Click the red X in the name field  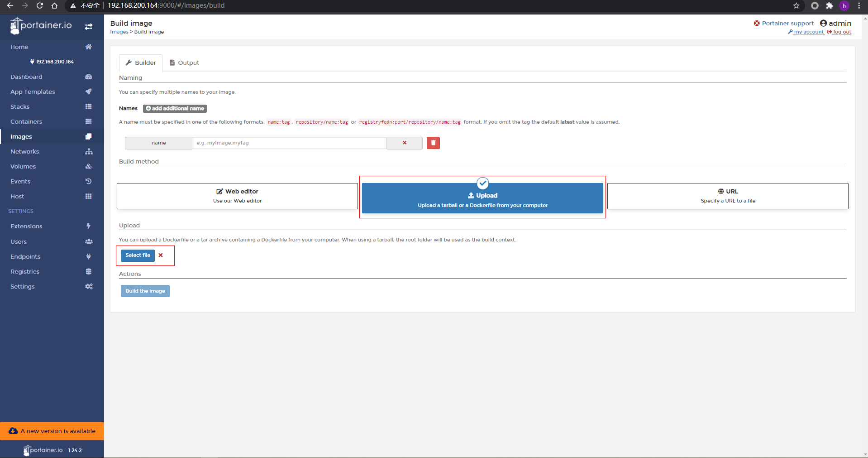point(405,143)
